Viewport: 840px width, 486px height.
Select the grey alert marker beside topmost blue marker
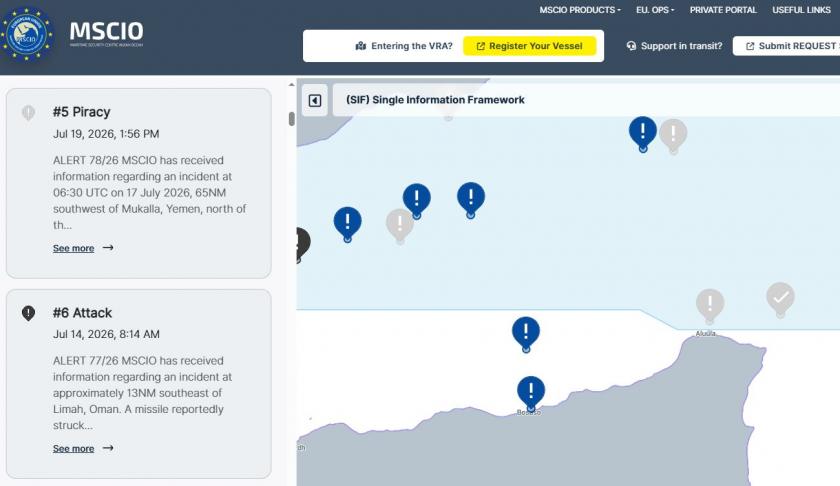[673, 134]
